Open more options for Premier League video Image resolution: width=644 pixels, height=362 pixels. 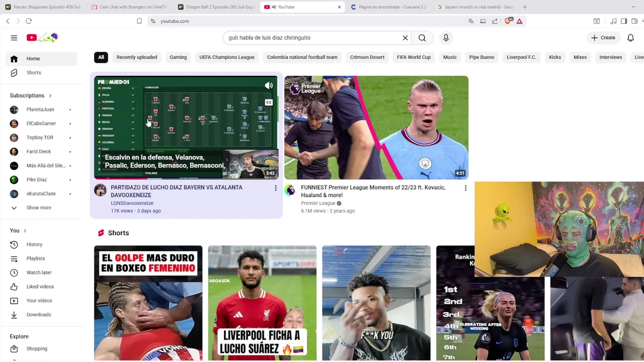click(465, 188)
